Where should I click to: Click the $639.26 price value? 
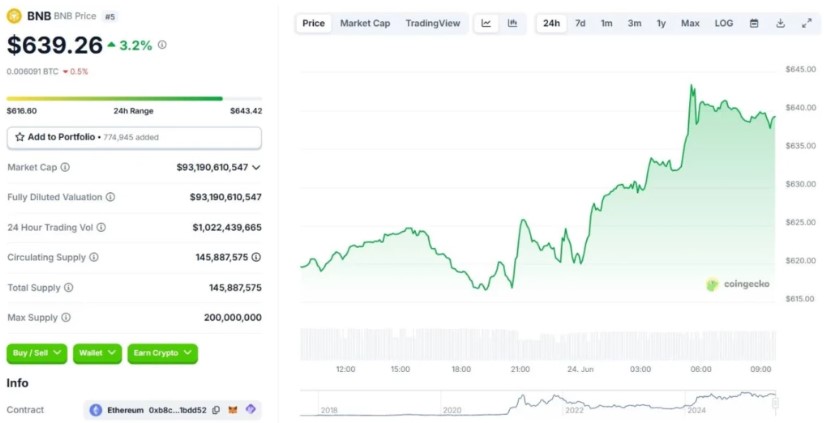click(x=55, y=45)
